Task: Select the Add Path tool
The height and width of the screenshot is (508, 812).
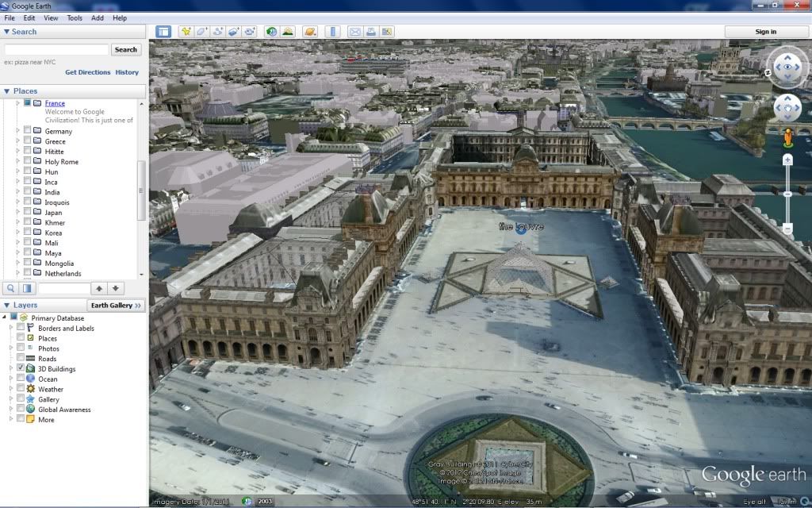Action: [x=218, y=32]
